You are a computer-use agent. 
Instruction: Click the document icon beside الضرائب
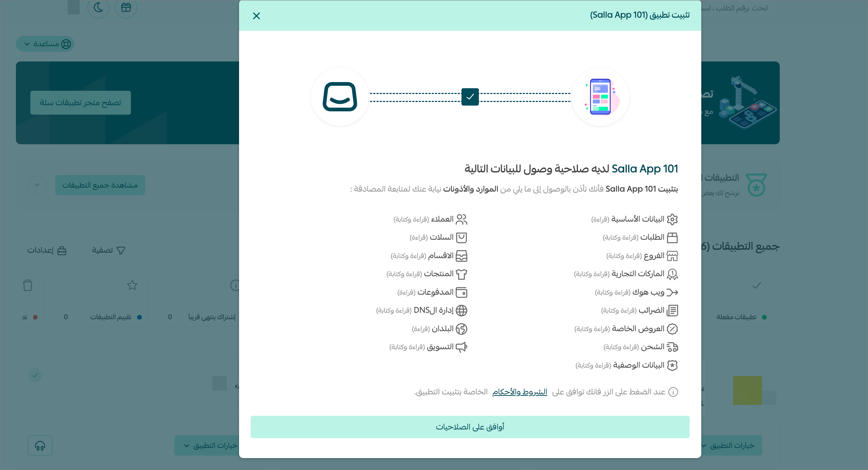pos(672,311)
